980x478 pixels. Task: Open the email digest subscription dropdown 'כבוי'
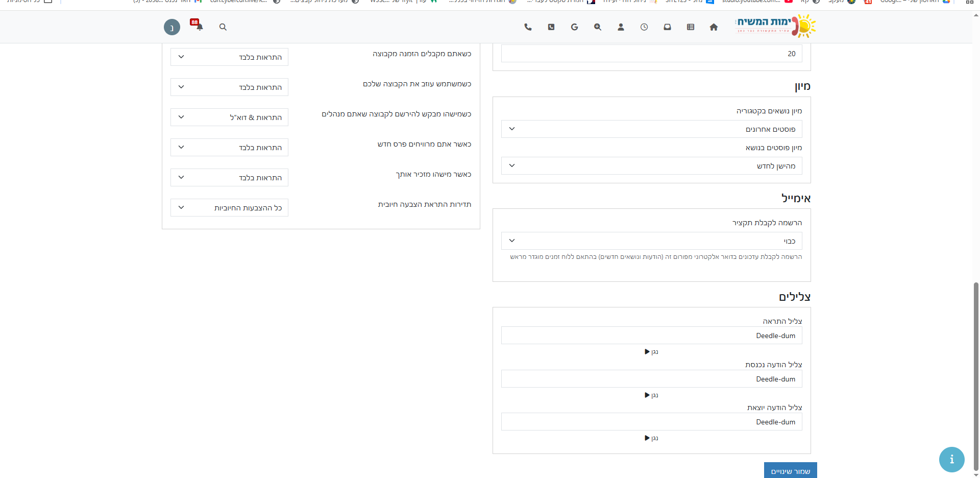point(651,241)
